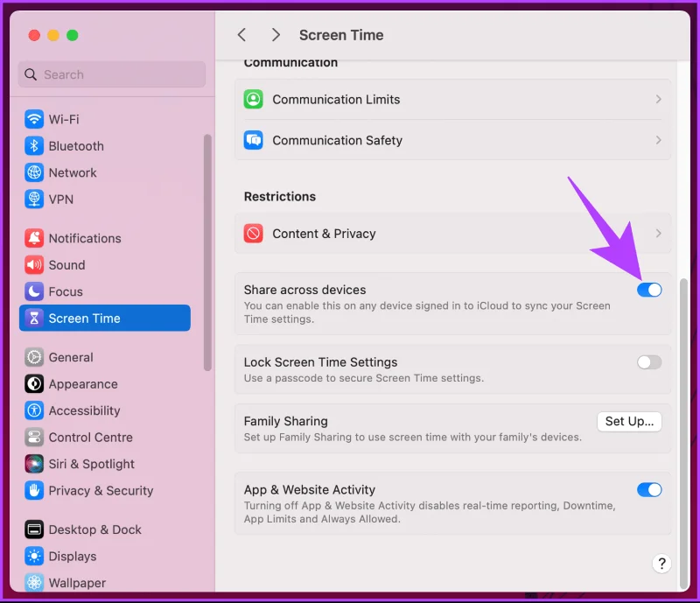Open Sound settings pane
The image size is (700, 603).
click(x=105, y=265)
